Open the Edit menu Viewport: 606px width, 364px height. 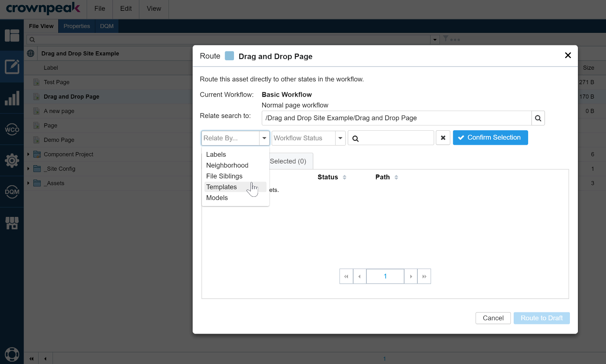tap(126, 9)
